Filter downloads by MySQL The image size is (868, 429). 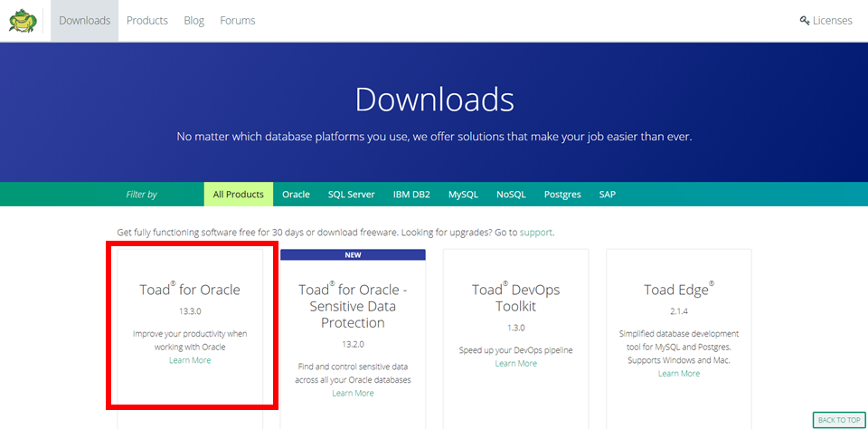click(463, 195)
